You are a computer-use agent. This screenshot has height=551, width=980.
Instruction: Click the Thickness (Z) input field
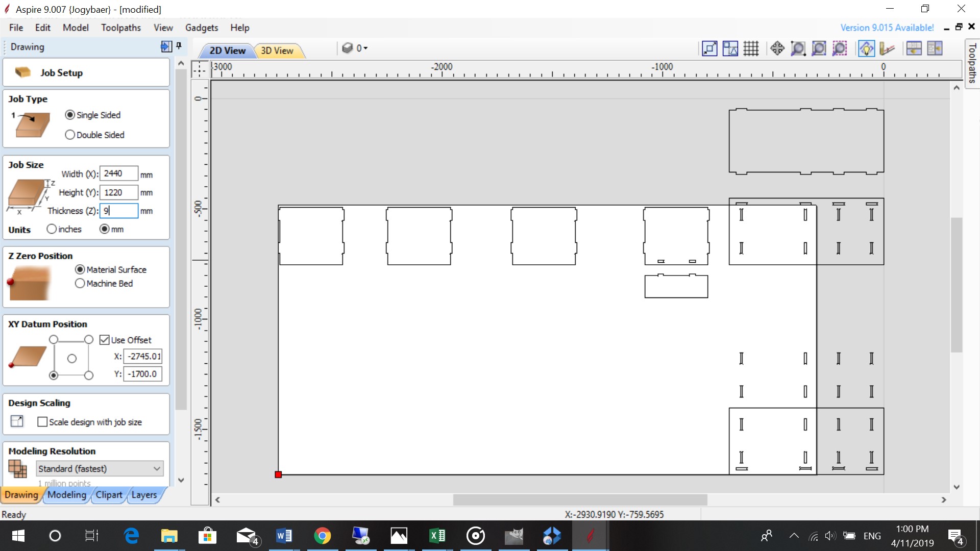118,211
